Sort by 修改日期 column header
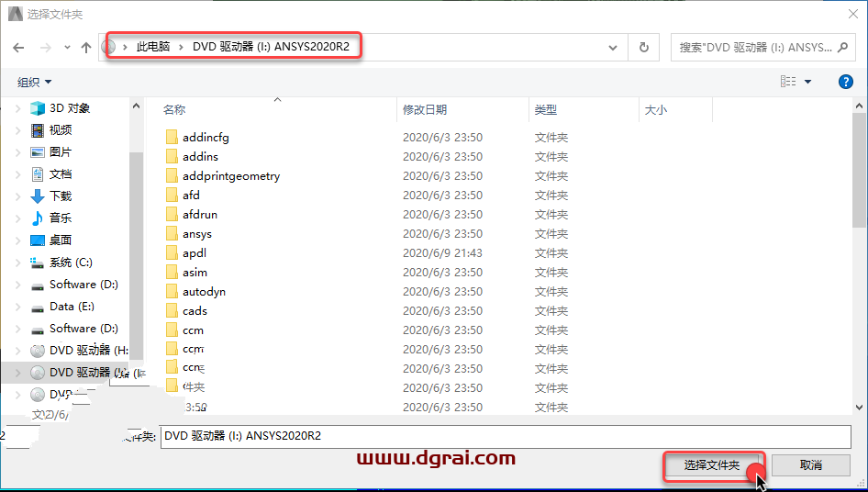The height and width of the screenshot is (492, 868). (425, 110)
